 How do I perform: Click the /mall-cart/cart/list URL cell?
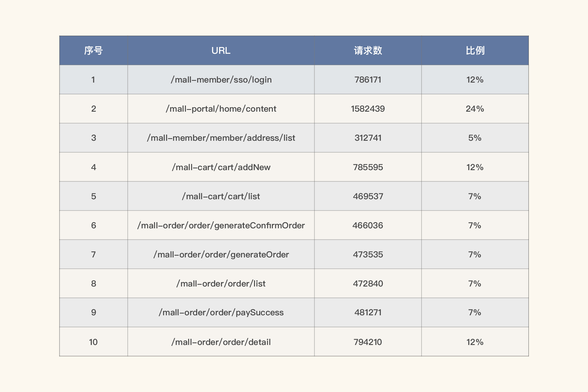(221, 196)
